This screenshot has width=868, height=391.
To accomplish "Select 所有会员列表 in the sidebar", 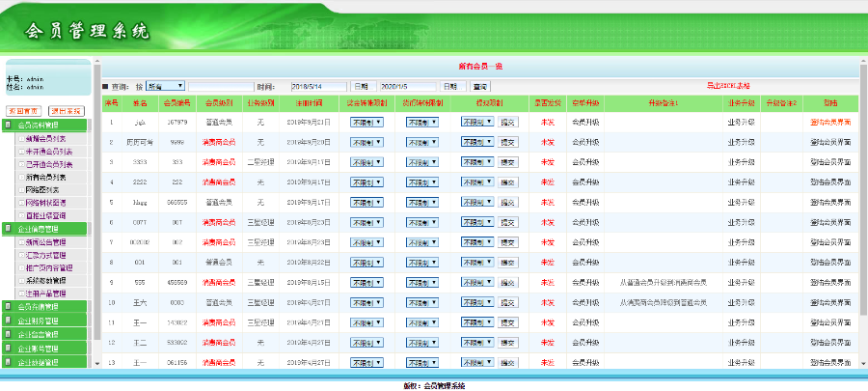I will [45, 178].
